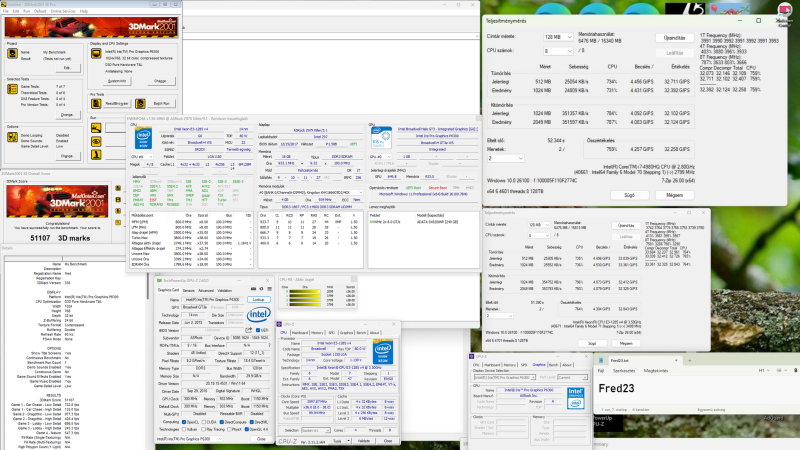This screenshot has height=450, width=800.
Task: Click the Iris Pro Graphics logo in HWiNFO
Action: pos(381,138)
